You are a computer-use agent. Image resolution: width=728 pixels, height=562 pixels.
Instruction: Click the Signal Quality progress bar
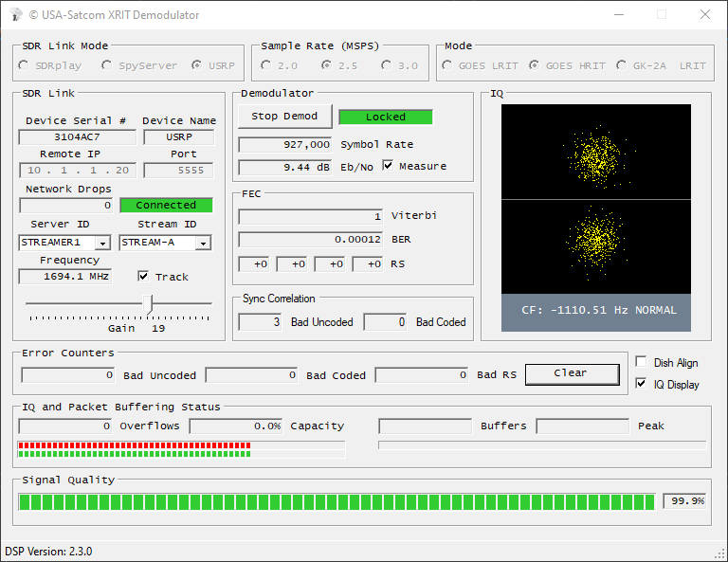pyautogui.click(x=337, y=502)
